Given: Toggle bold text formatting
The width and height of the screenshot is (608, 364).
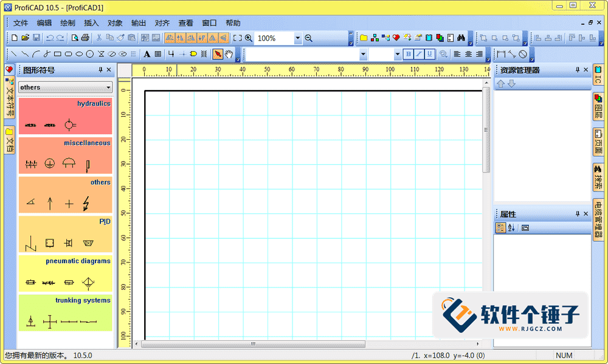Looking at the screenshot, I should [408, 54].
